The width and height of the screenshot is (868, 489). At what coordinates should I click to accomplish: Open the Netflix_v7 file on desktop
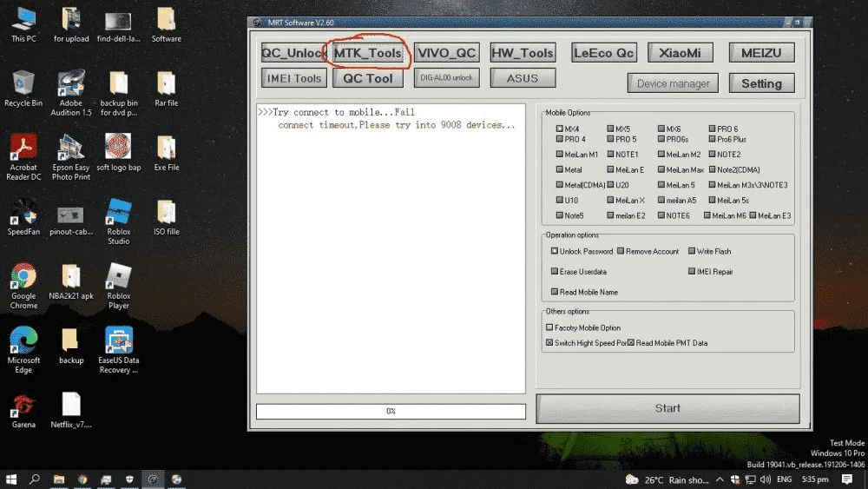(71, 410)
